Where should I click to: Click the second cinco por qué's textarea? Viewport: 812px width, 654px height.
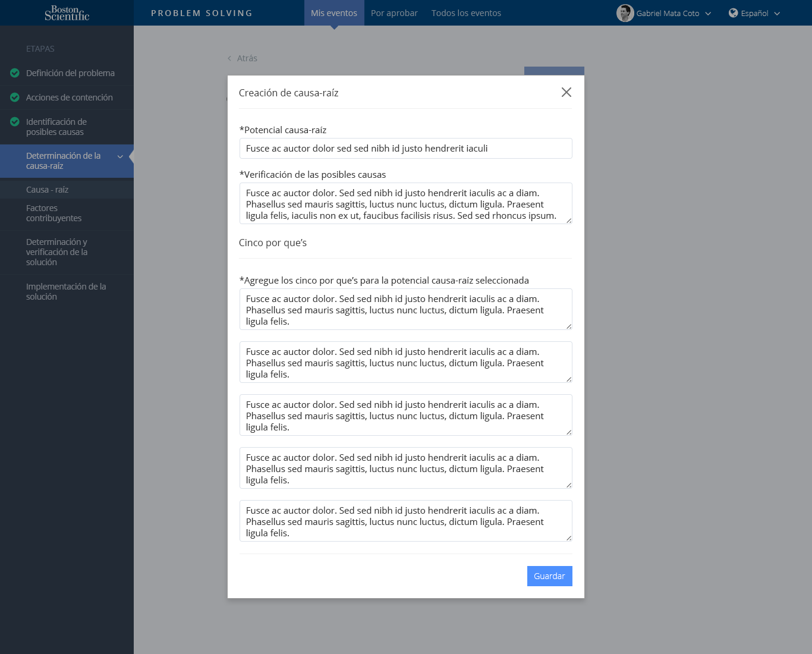(x=406, y=362)
